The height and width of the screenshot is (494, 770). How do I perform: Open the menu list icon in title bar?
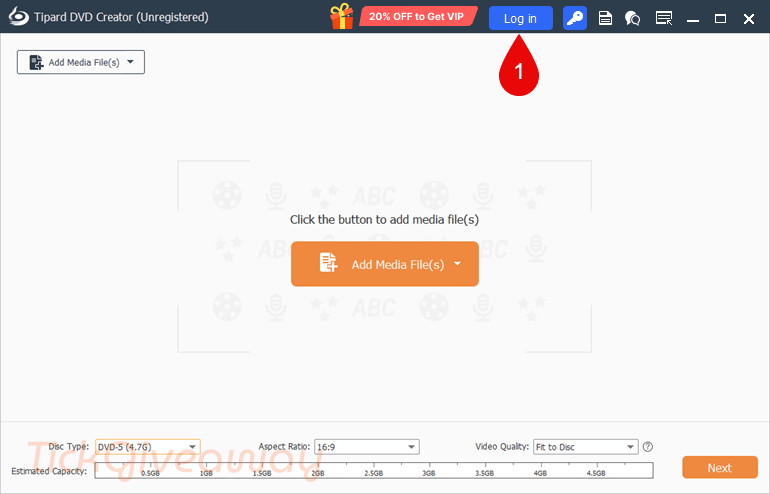[664, 19]
